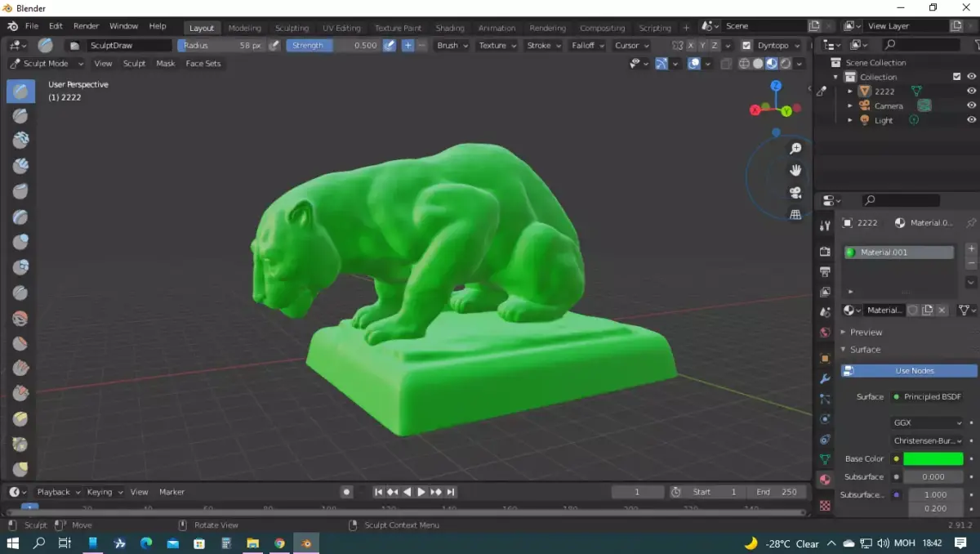Open the World properties tab

click(825, 333)
